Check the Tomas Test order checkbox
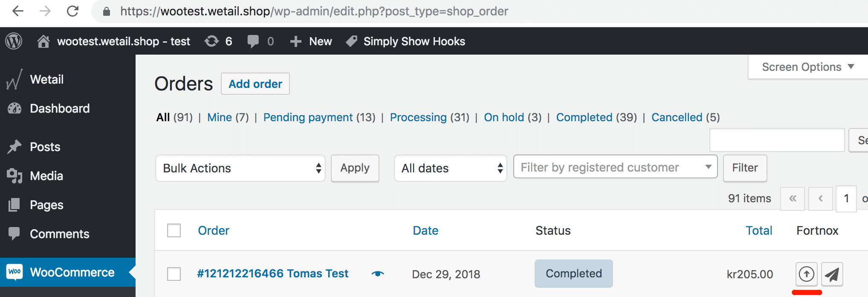 (x=174, y=274)
